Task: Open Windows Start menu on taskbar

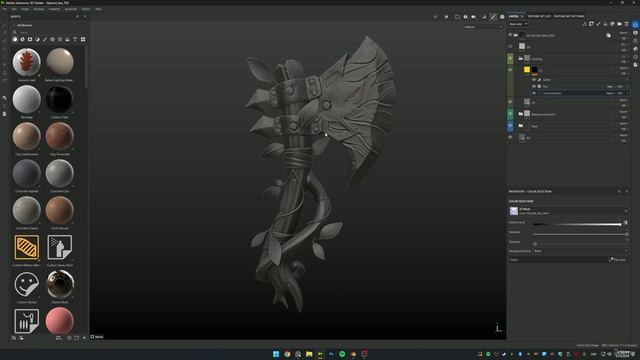Action: pos(276,354)
